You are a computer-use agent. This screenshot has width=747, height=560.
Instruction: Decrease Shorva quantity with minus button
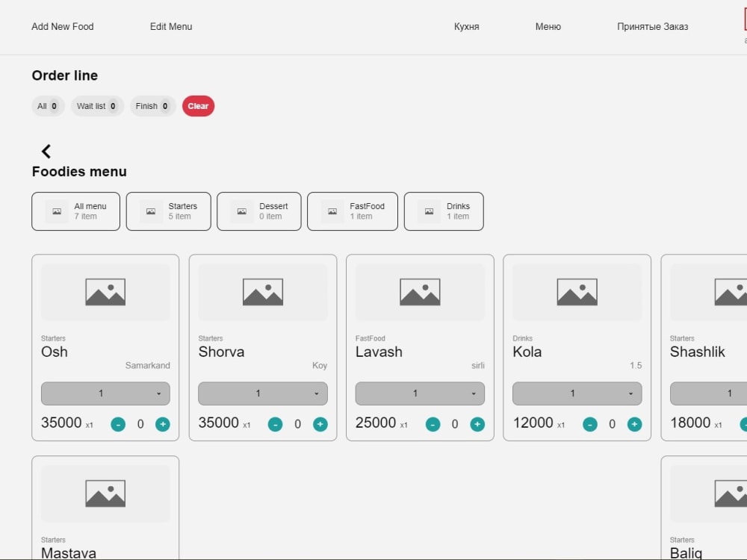[275, 424]
